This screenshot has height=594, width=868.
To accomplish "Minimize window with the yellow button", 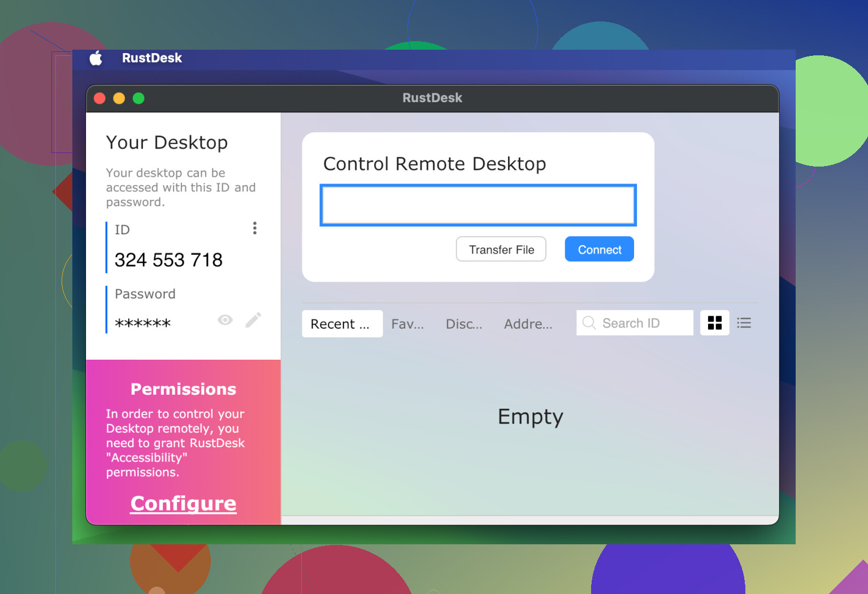I will pos(119,98).
